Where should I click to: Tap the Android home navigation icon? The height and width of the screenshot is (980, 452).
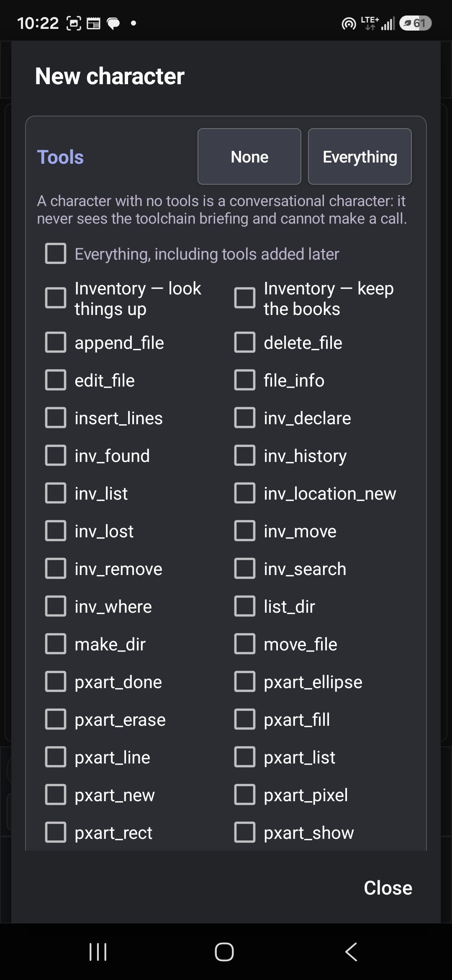[224, 952]
